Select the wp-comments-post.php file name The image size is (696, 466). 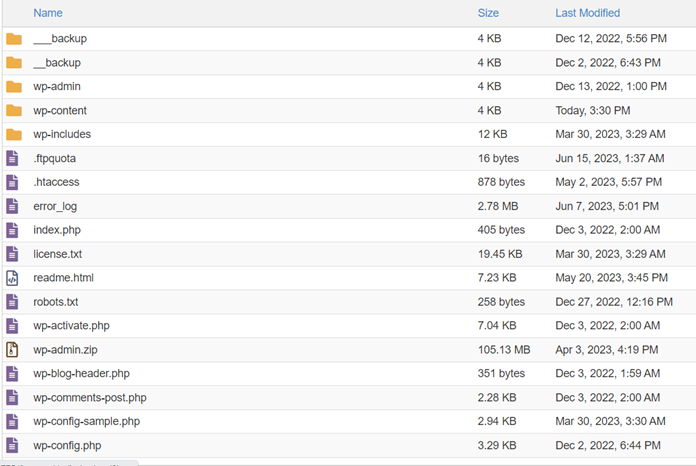(x=90, y=398)
